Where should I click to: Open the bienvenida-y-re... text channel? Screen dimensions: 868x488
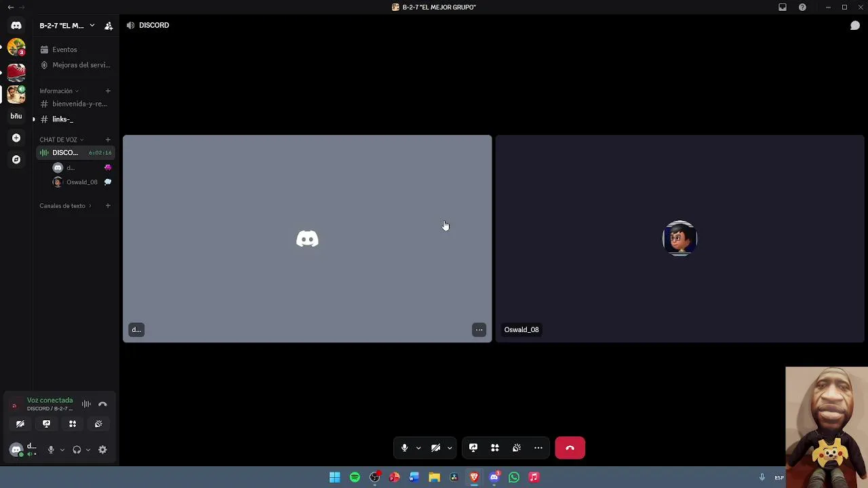tap(76, 104)
